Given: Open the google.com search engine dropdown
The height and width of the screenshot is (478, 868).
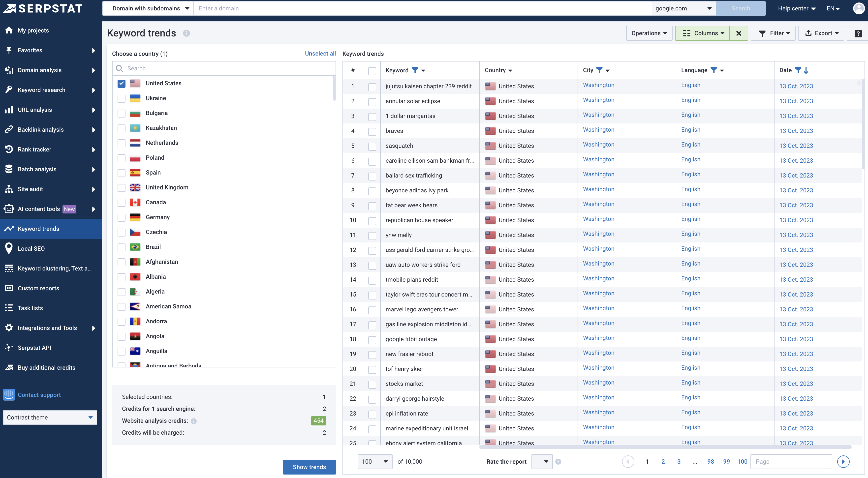Looking at the screenshot, I should point(684,8).
